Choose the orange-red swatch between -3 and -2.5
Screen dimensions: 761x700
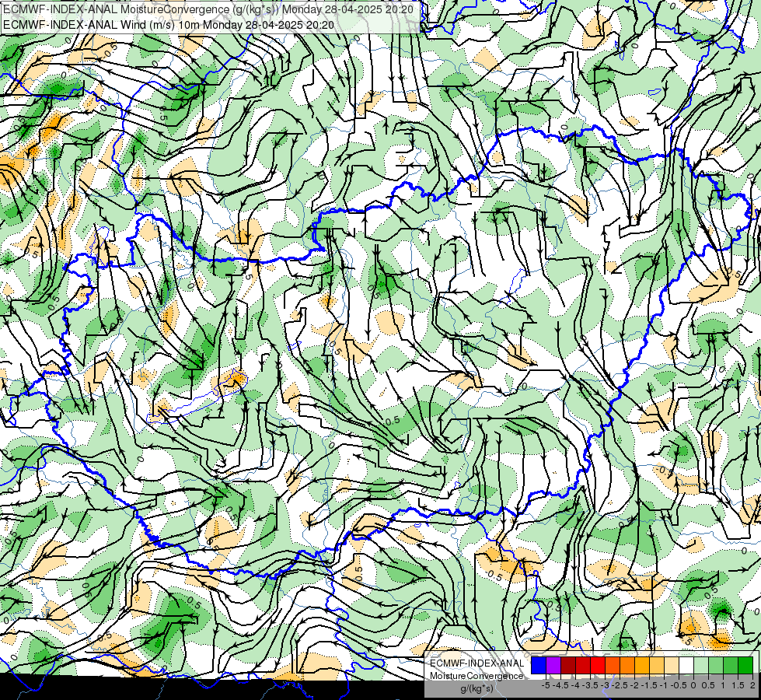point(613,665)
